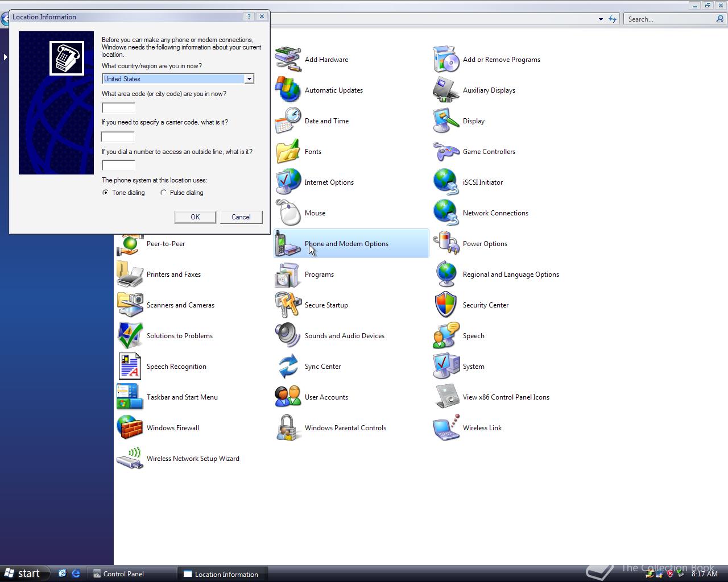
Task: Open the Add Hardware icon
Action: click(288, 59)
